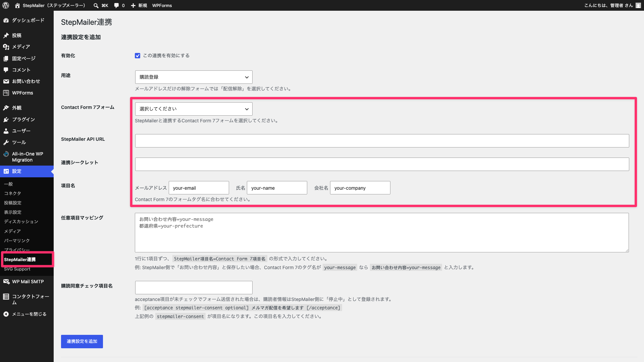Click the ツール wrench icon
644x362 pixels.
click(x=6, y=142)
